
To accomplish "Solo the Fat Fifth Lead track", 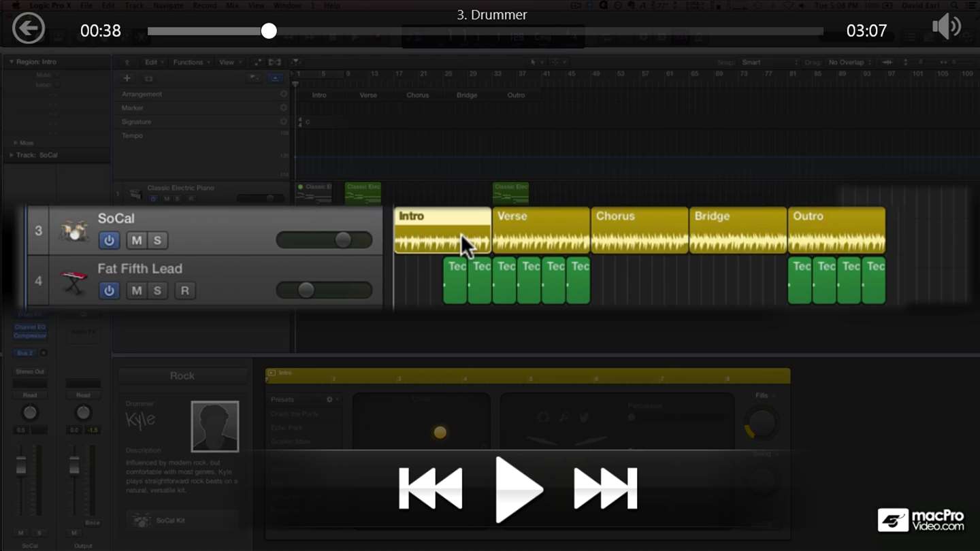I will pyautogui.click(x=157, y=290).
